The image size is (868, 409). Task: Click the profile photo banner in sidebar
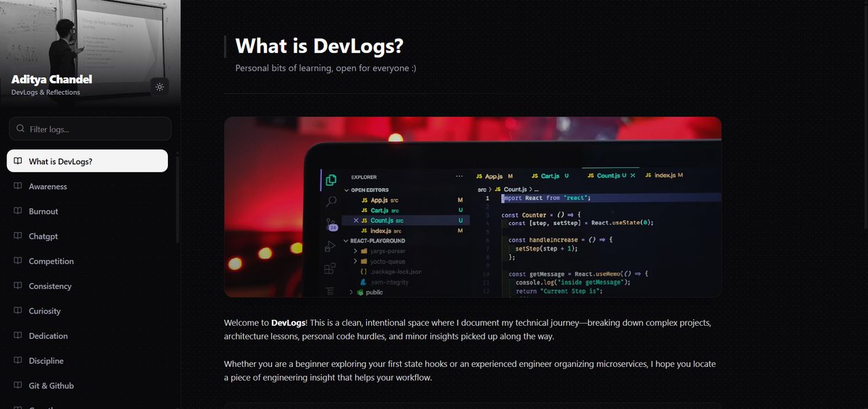[90, 52]
